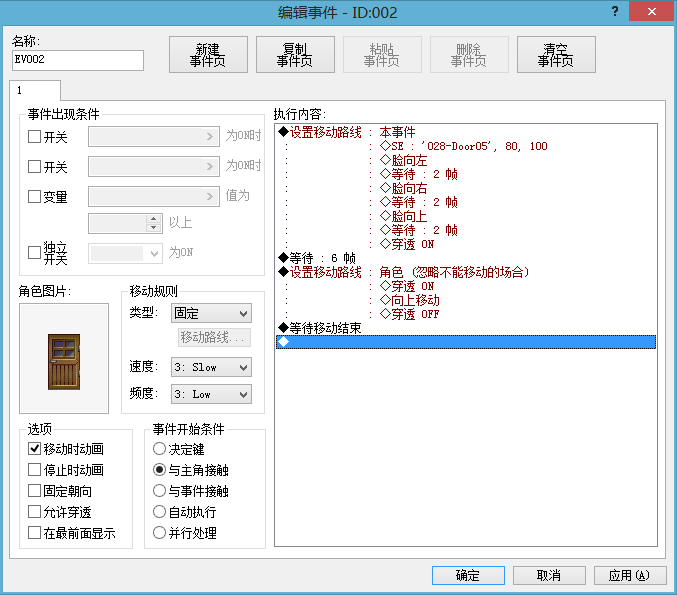Enable the second 开关 condition checkbox
This screenshot has width=677, height=595.
pos(34,167)
